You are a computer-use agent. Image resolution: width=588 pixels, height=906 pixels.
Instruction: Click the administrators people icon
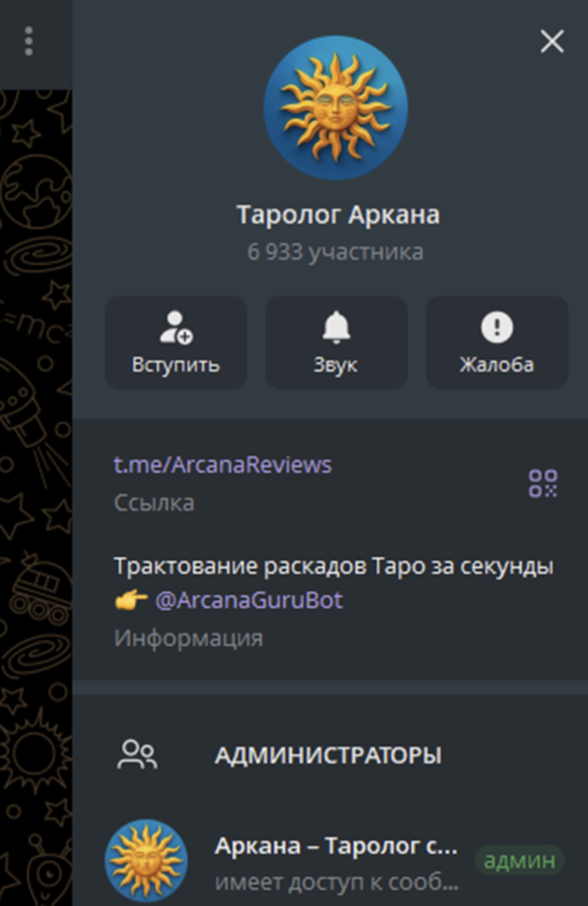point(137,755)
